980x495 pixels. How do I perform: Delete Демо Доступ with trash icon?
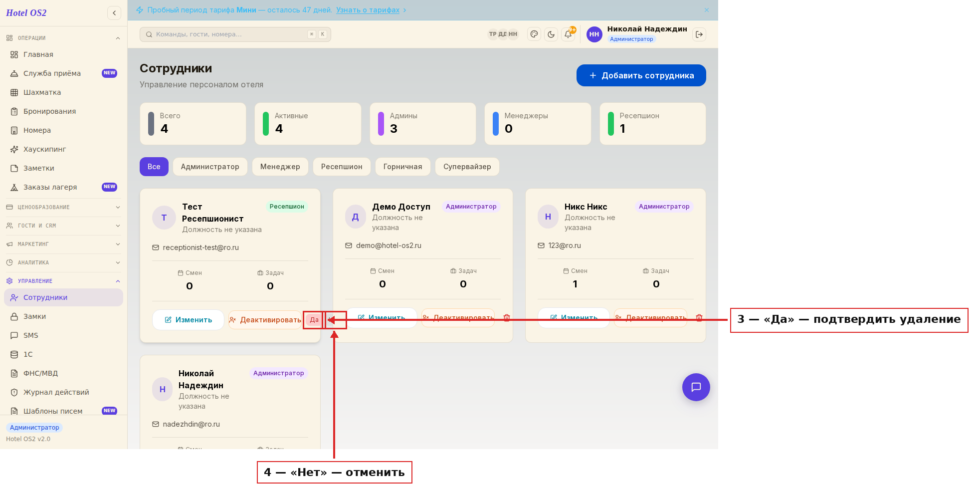(x=507, y=318)
